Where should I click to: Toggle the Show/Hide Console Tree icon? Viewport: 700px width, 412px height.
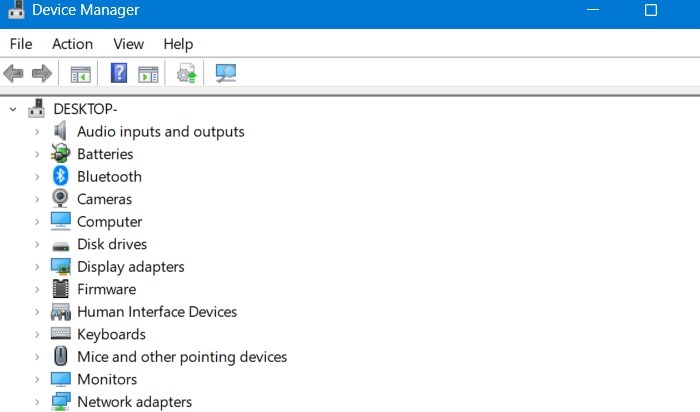click(81, 74)
